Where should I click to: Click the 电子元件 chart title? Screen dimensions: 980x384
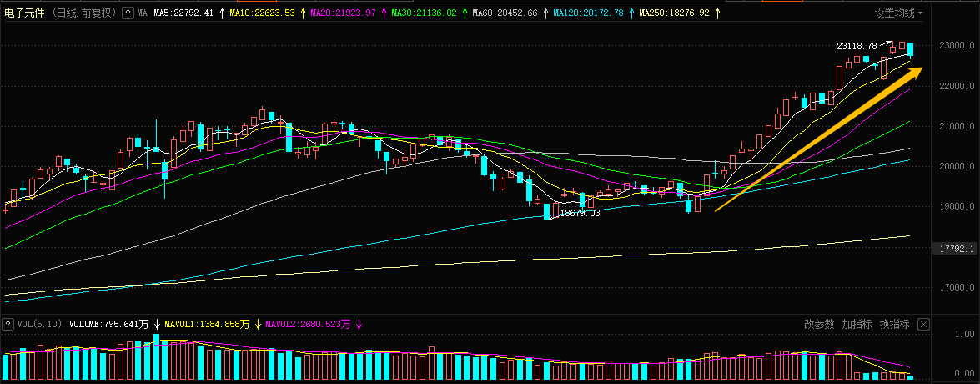(x=24, y=13)
